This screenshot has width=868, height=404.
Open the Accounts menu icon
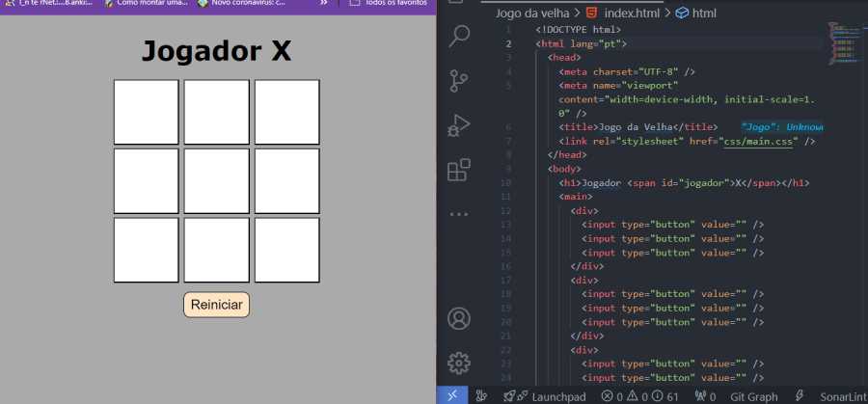tap(459, 318)
